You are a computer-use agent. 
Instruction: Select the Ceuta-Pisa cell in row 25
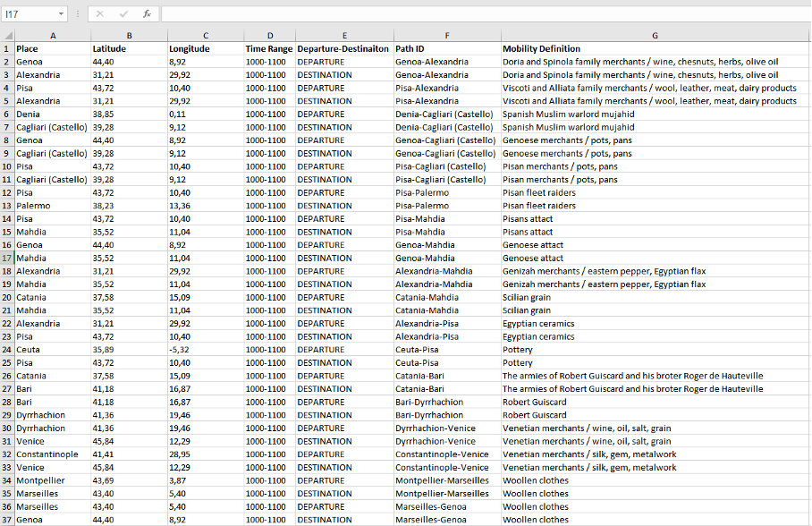click(x=447, y=363)
